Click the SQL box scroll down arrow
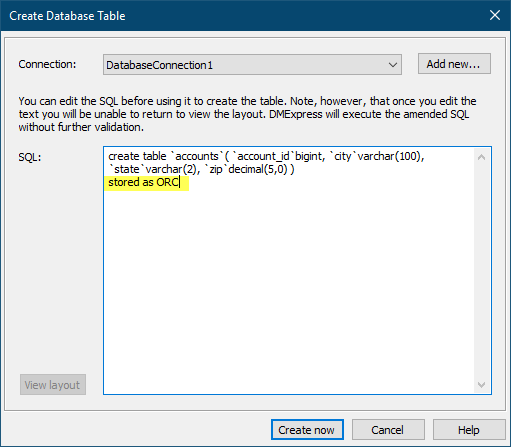The image size is (511, 447). point(481,385)
